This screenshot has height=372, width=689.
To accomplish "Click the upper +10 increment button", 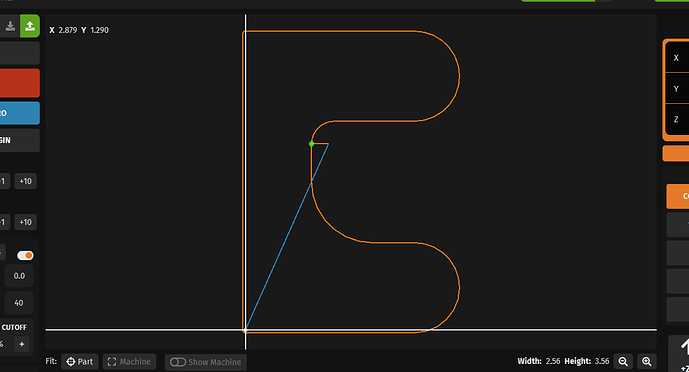I will click(x=25, y=181).
